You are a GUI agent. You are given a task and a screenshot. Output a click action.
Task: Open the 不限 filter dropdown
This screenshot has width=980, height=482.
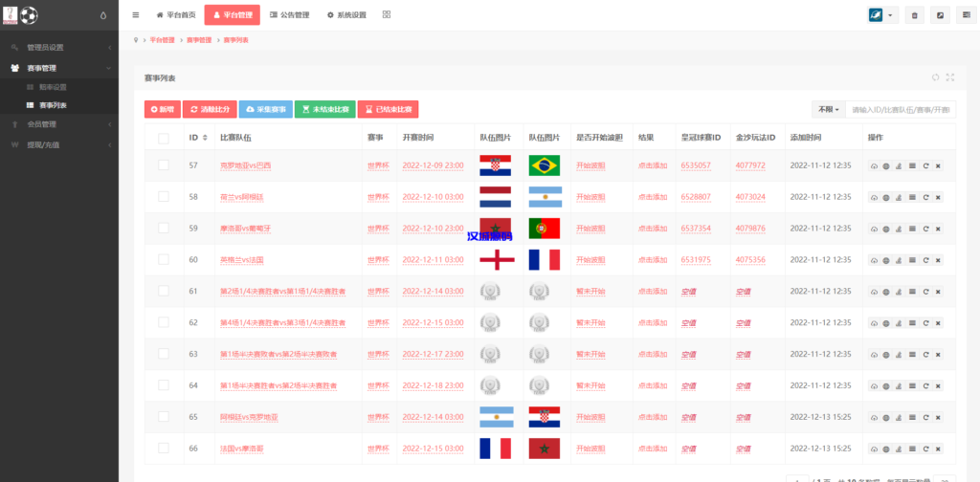828,109
